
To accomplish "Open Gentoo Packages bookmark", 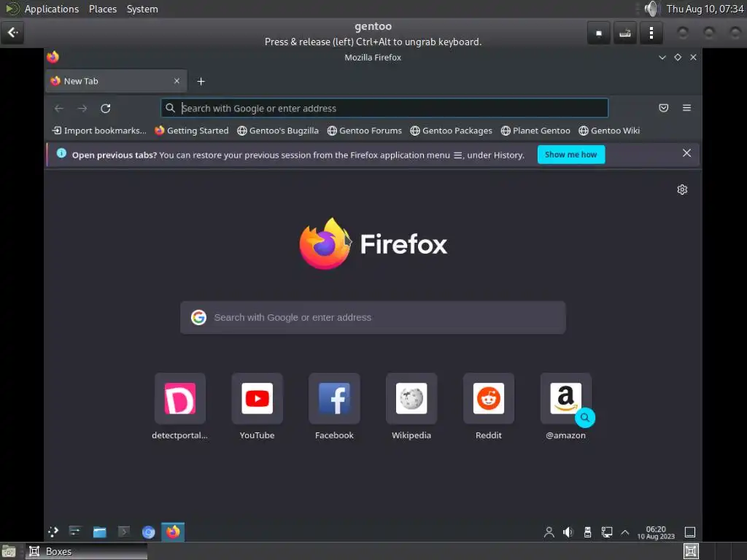I will pos(452,131).
